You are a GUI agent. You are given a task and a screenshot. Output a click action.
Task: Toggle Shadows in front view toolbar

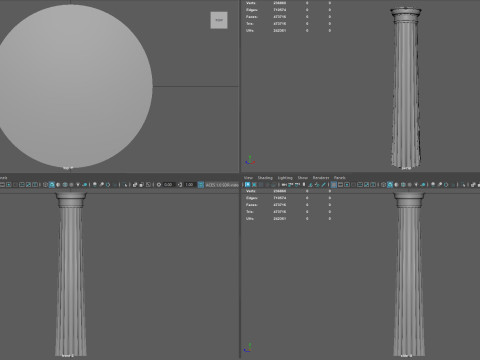pyautogui.click(x=85, y=184)
